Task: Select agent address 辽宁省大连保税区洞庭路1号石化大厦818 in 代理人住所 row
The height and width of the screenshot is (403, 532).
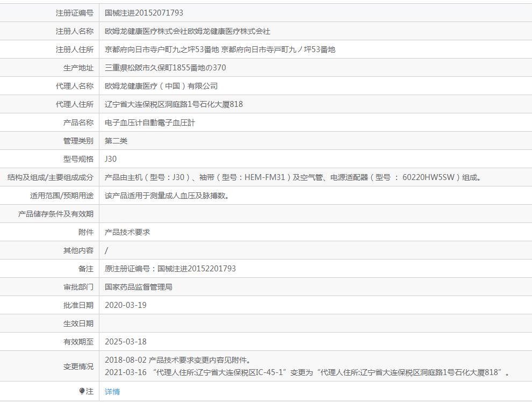Action: pos(174,104)
